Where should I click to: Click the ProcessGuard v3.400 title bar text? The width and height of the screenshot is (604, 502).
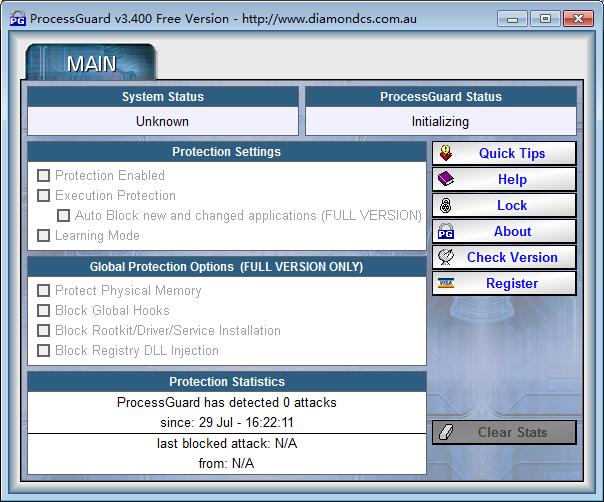(223, 18)
